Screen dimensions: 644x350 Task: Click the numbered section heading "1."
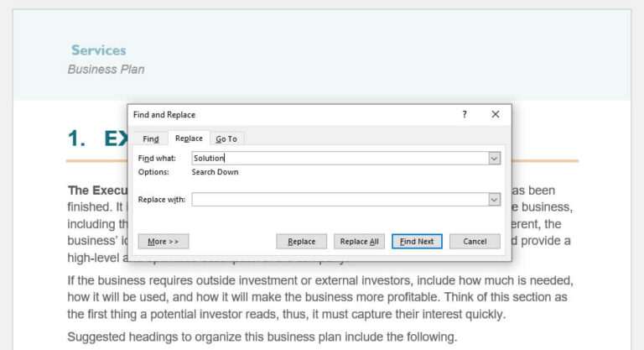click(77, 139)
